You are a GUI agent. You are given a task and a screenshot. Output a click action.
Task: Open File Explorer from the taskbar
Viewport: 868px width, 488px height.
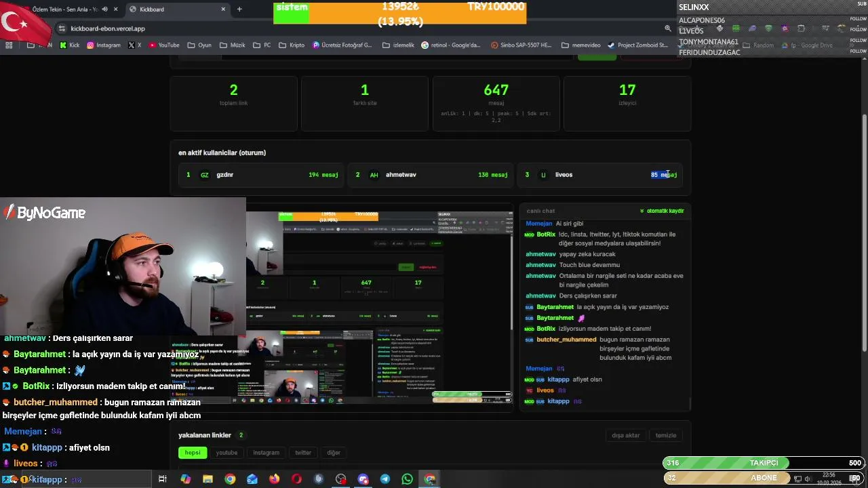click(208, 479)
